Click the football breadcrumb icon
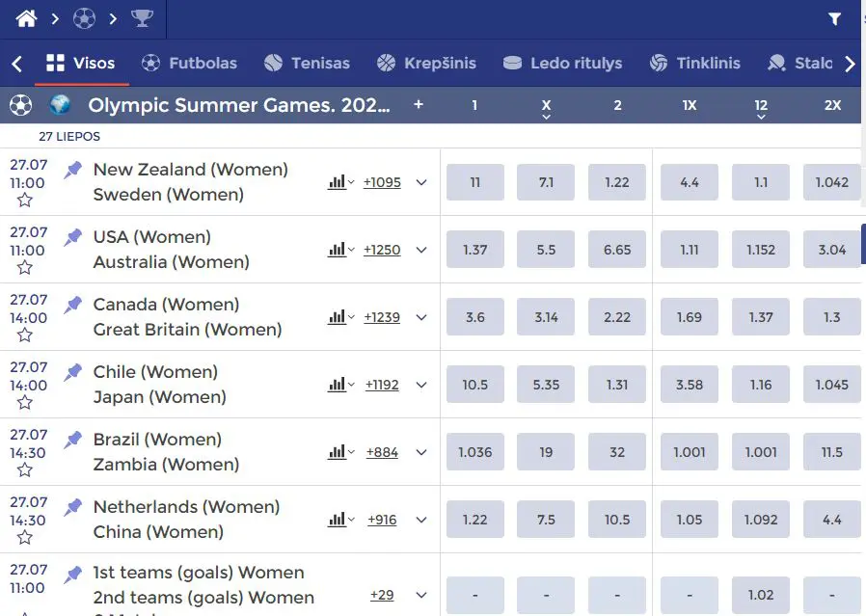 [x=84, y=18]
